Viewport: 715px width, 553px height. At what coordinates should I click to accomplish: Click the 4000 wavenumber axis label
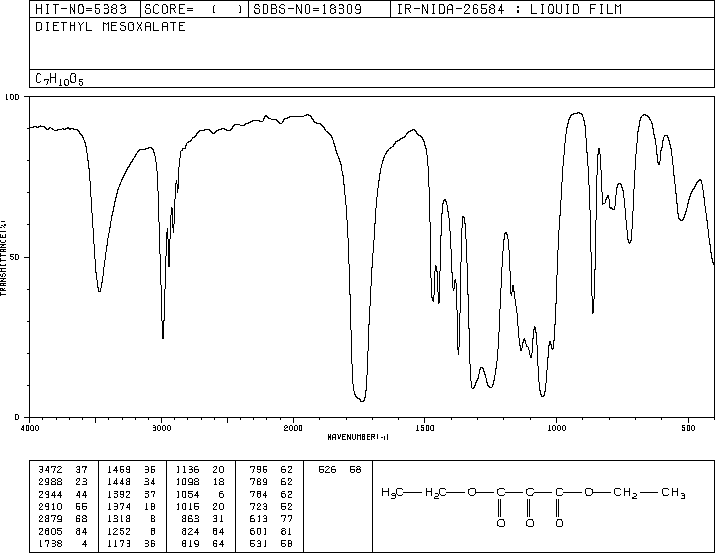point(30,428)
